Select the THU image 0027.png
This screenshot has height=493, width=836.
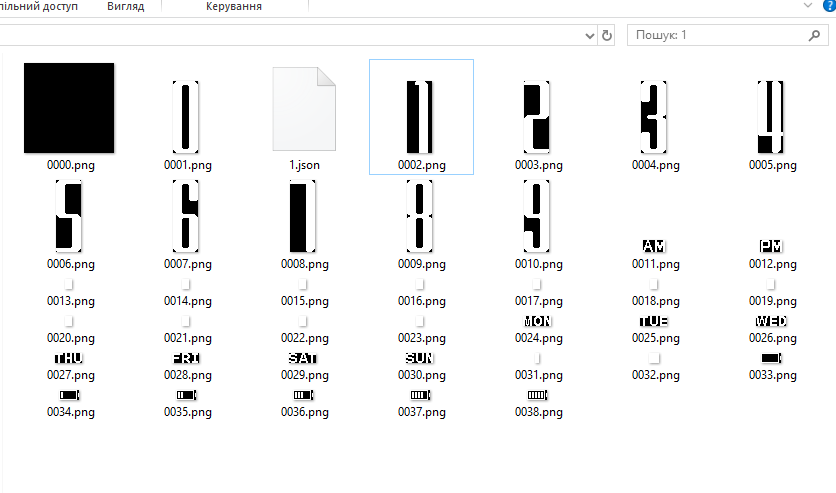(x=69, y=358)
